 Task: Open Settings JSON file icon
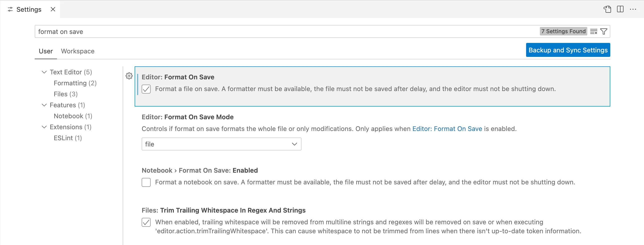[x=607, y=9]
